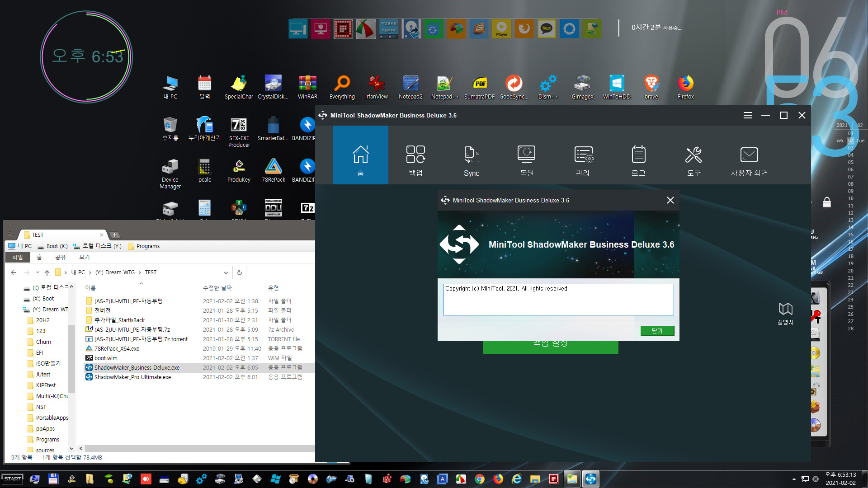Viewport: 868px width, 488px height.
Task: Launch 78RePack desktop icon
Action: [x=274, y=170]
